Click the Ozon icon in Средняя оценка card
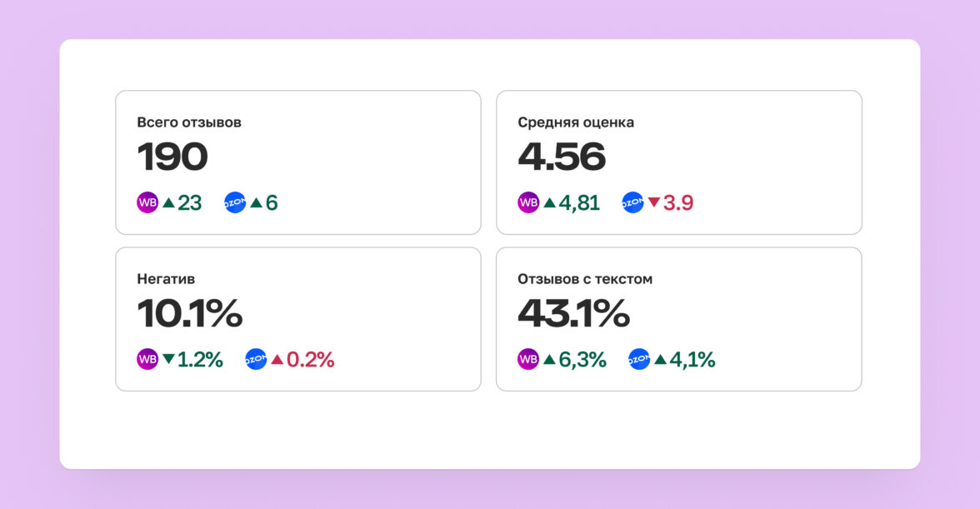The height and width of the screenshot is (509, 980). (x=633, y=202)
